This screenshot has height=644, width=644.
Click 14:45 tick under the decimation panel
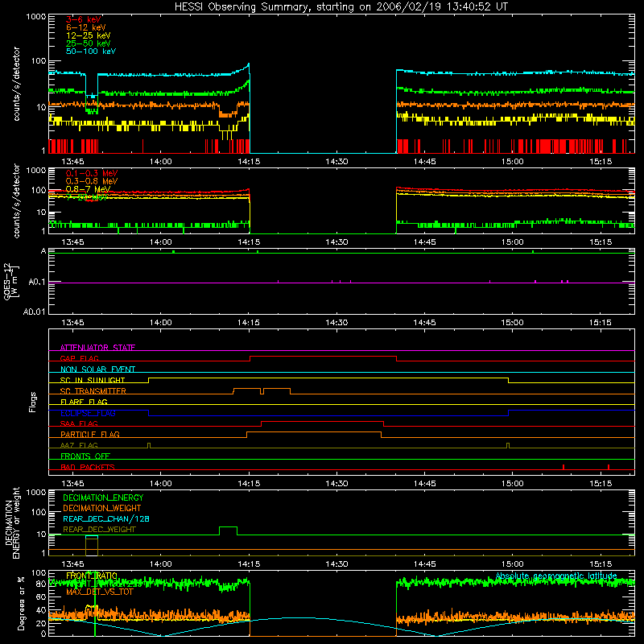coord(424,564)
